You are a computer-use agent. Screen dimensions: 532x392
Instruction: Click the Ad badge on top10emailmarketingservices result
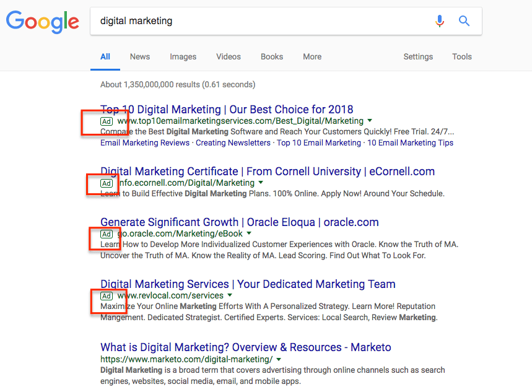pos(107,121)
